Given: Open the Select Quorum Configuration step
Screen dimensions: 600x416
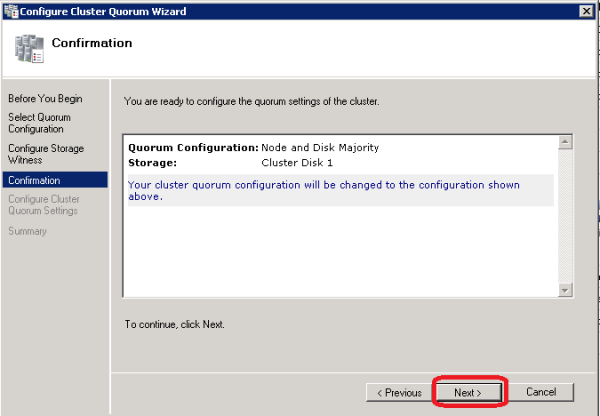Looking at the screenshot, I should pos(40,123).
